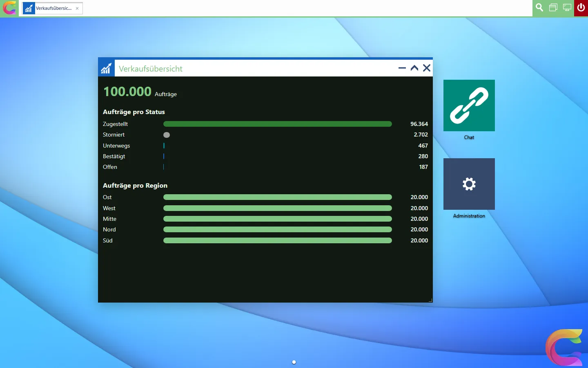Image resolution: width=588 pixels, height=368 pixels.
Task: Select the Zugestellt label
Action: 115,124
